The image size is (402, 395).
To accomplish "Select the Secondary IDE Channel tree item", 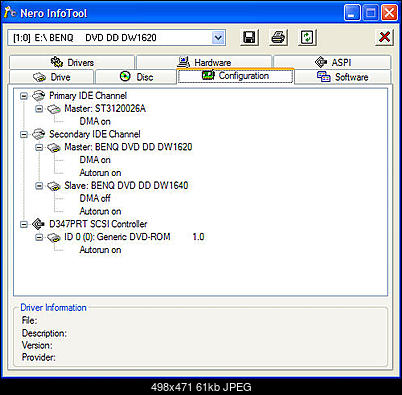I will [95, 134].
